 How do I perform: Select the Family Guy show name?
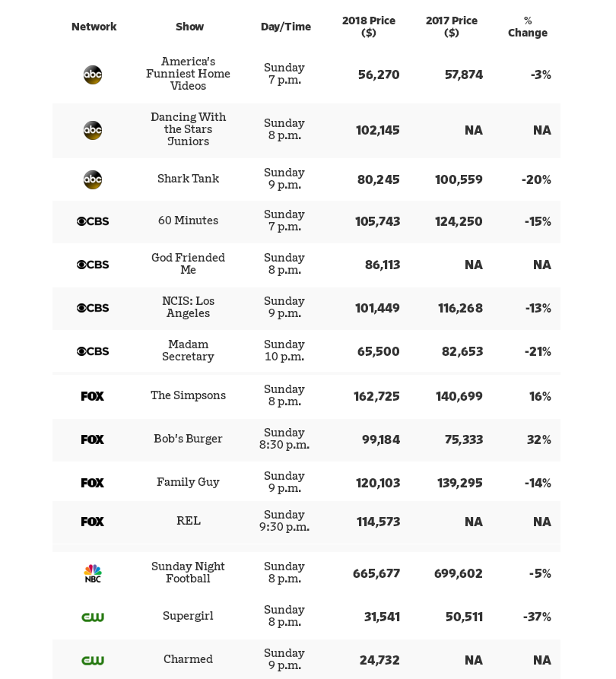coord(188,482)
